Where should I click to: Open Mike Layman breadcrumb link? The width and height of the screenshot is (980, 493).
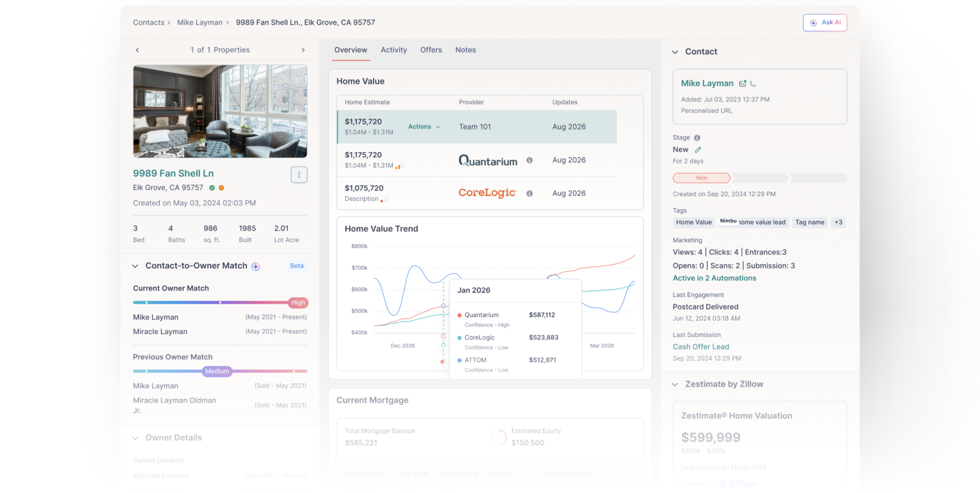coord(199,22)
